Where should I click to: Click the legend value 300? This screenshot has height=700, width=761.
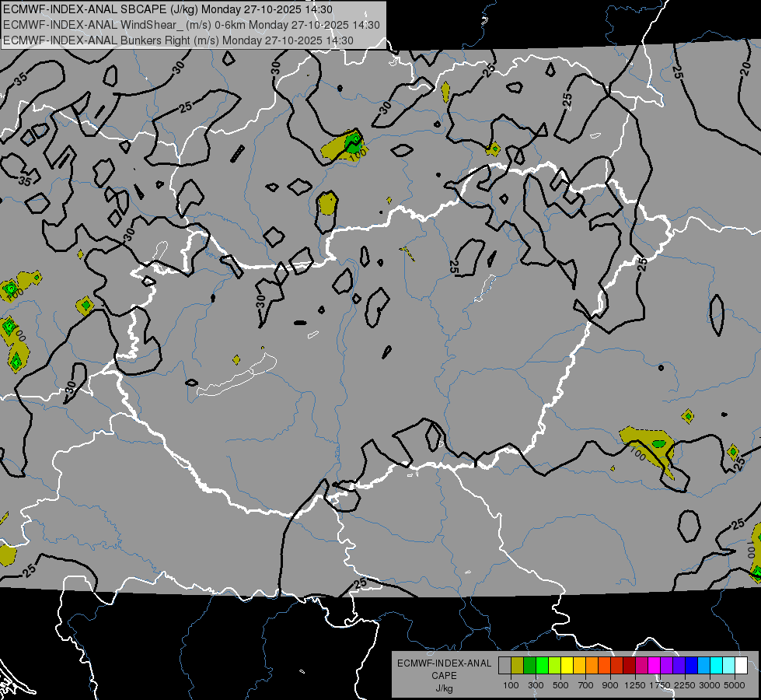536,685
